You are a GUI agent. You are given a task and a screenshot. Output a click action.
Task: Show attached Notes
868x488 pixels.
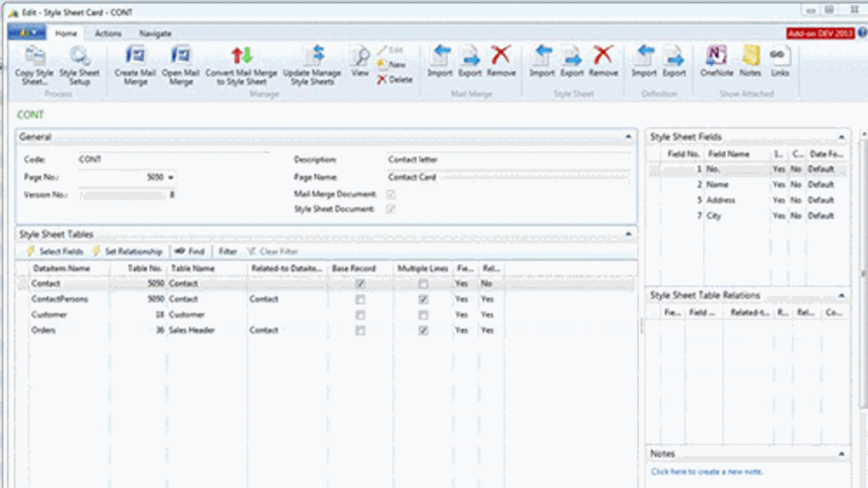pos(750,61)
